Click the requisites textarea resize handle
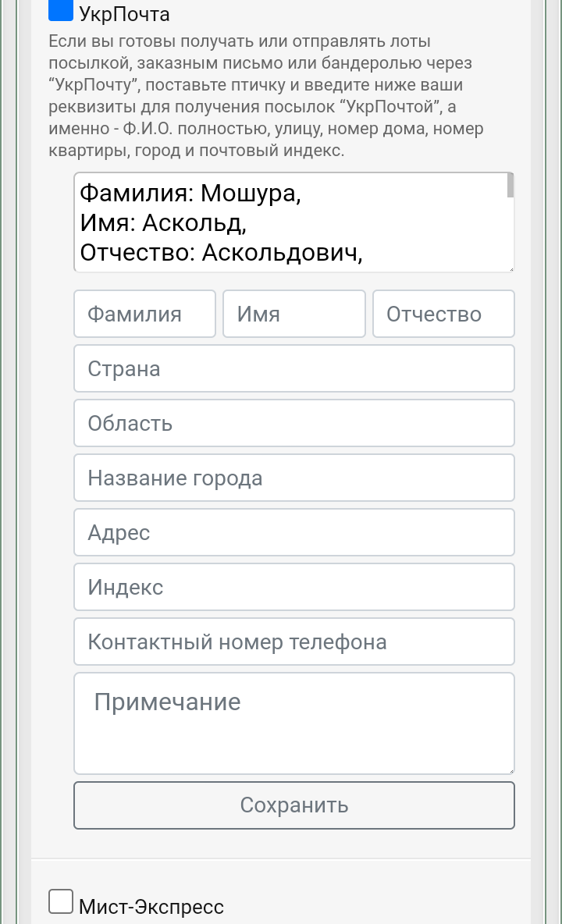The image size is (562, 924). (x=510, y=268)
